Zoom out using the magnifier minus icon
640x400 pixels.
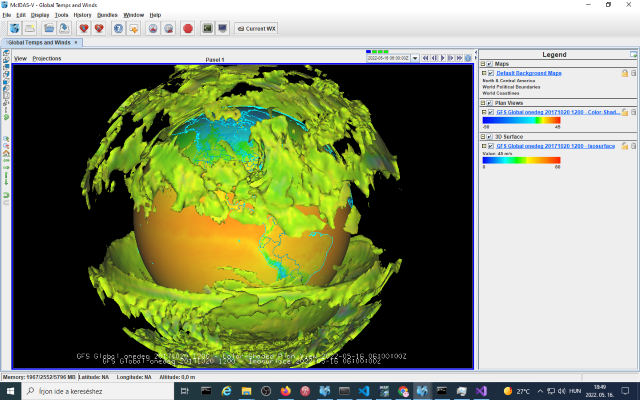[x=6, y=146]
